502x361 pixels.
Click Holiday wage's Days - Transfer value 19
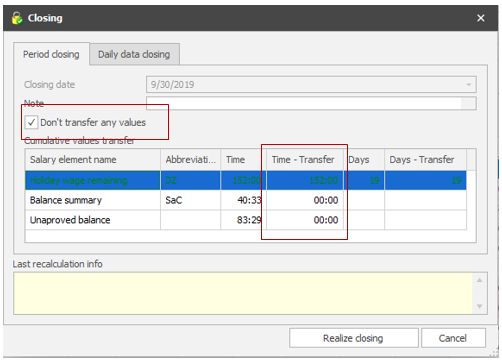tap(426, 180)
